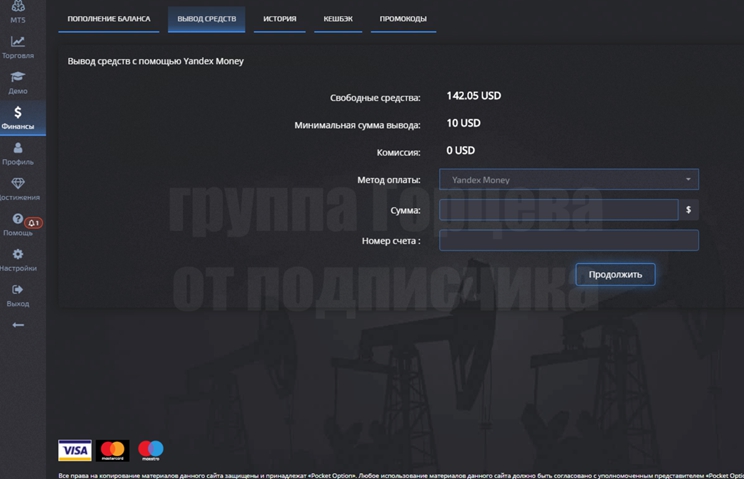Open the MT5 section in sidebar
The image size is (744, 479).
coord(18,12)
